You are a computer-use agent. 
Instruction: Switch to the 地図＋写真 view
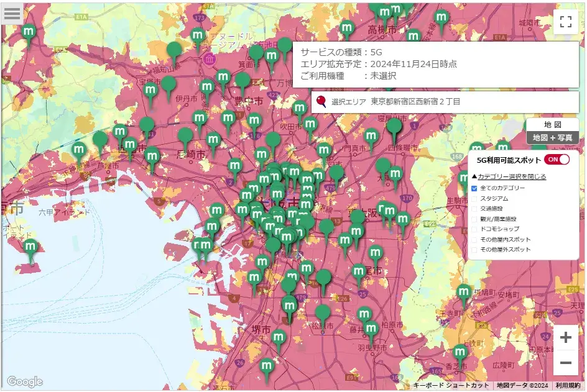click(553, 138)
